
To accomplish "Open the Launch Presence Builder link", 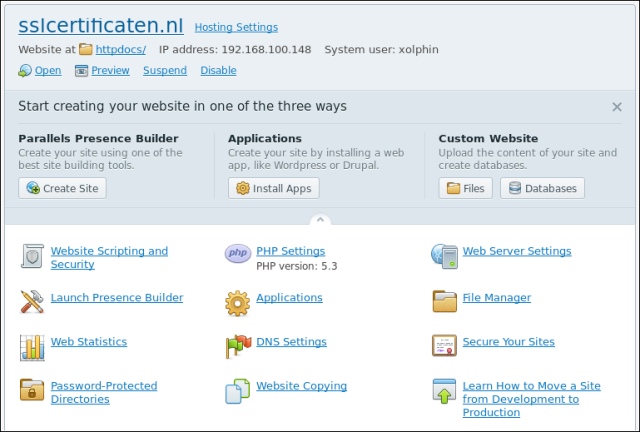I will pos(117,298).
